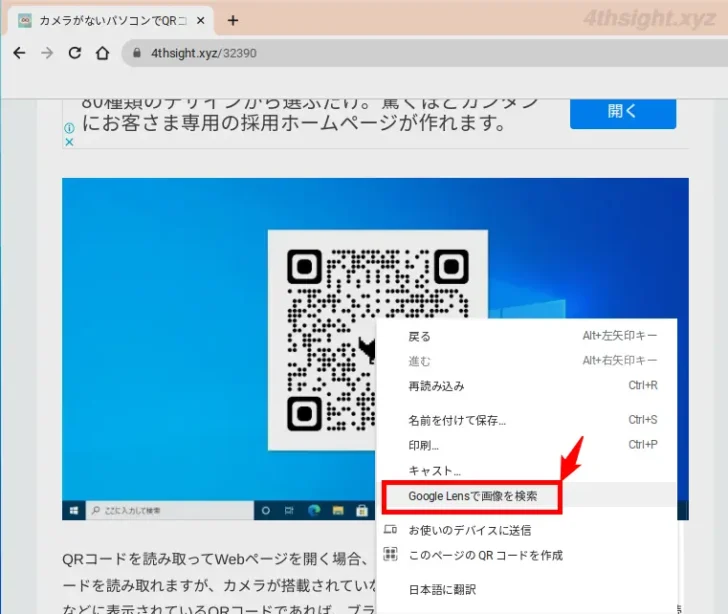
Task: Select the カメラがないパソコンでQR browser tab
Action: (x=110, y=20)
